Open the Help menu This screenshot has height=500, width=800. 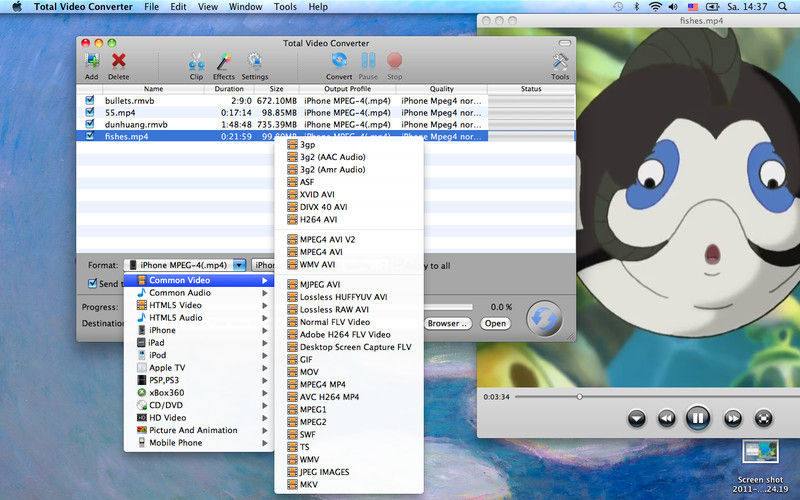[318, 7]
